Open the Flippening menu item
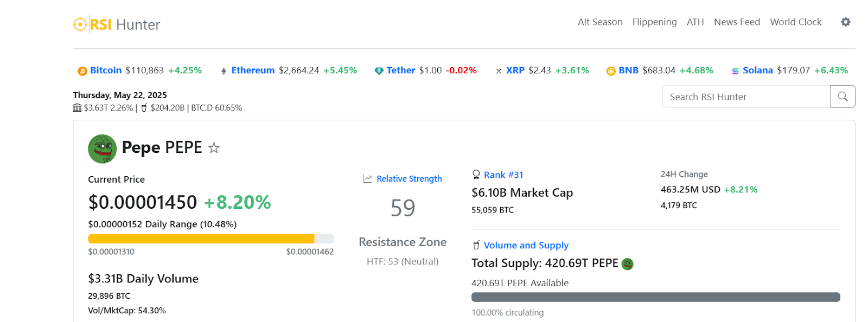 point(654,22)
